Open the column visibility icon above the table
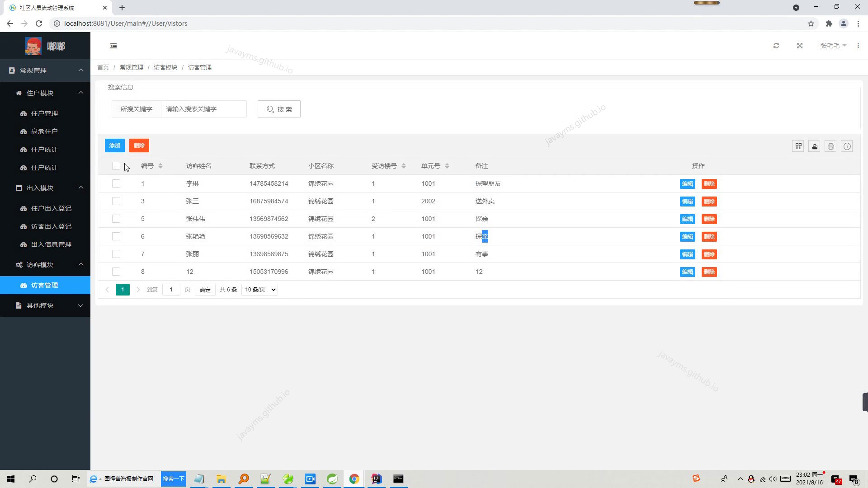The height and width of the screenshot is (488, 868). pyautogui.click(x=798, y=146)
